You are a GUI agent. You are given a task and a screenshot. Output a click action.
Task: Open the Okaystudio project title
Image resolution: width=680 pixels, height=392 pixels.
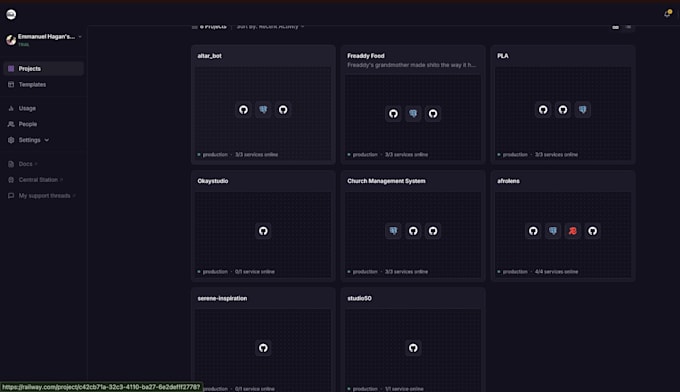212,181
